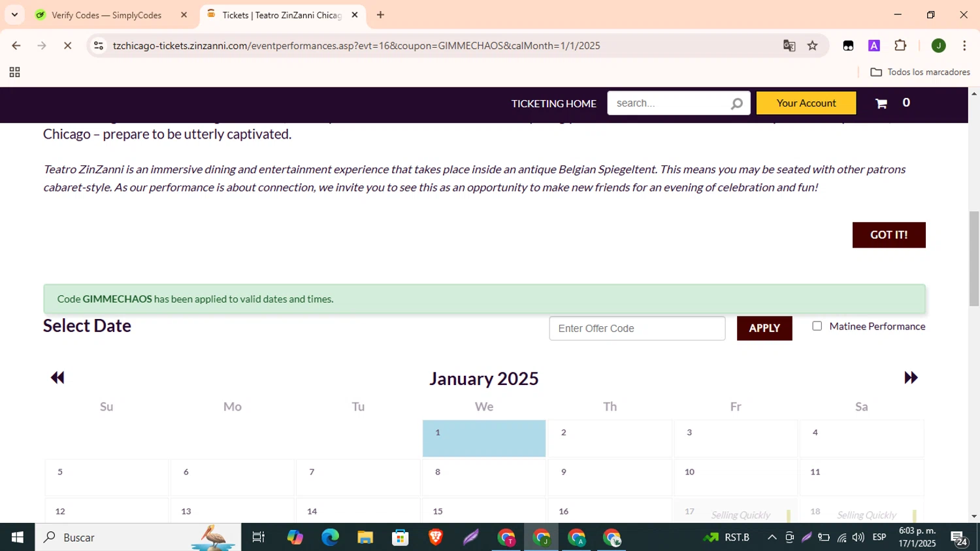
Task: Go to TICKETING HOME
Action: point(553,103)
